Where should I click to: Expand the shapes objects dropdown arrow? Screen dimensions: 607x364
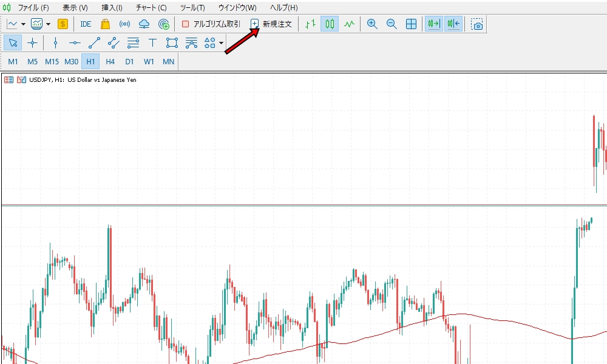222,43
